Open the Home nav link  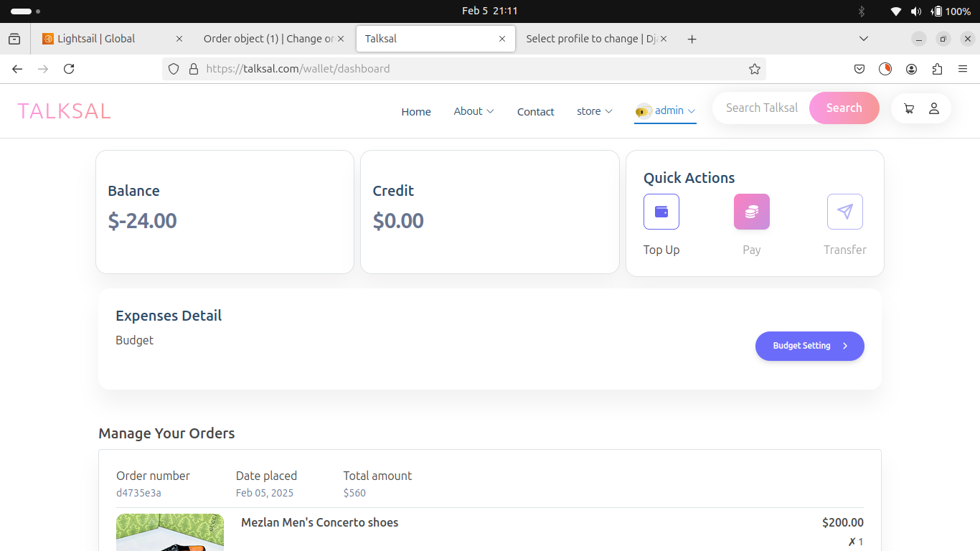point(416,111)
